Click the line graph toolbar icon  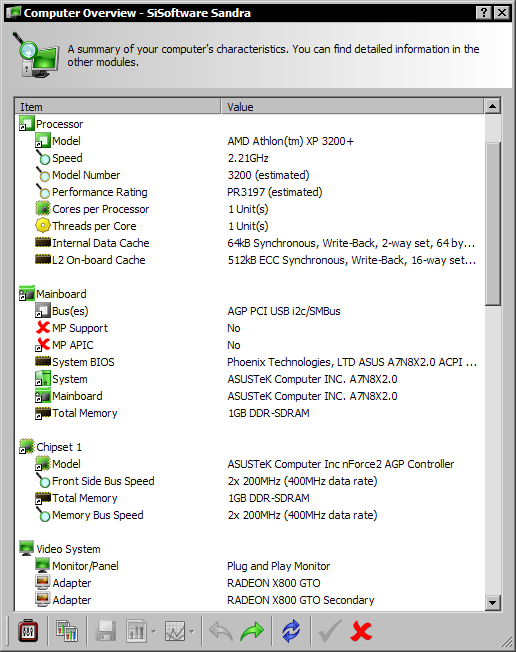click(175, 631)
